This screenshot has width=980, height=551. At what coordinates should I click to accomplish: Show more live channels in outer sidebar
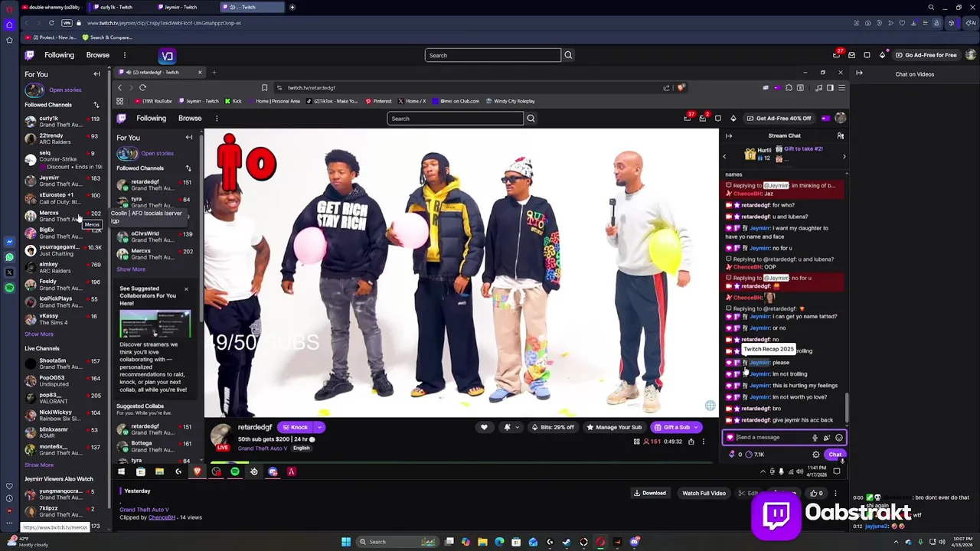pyautogui.click(x=39, y=465)
